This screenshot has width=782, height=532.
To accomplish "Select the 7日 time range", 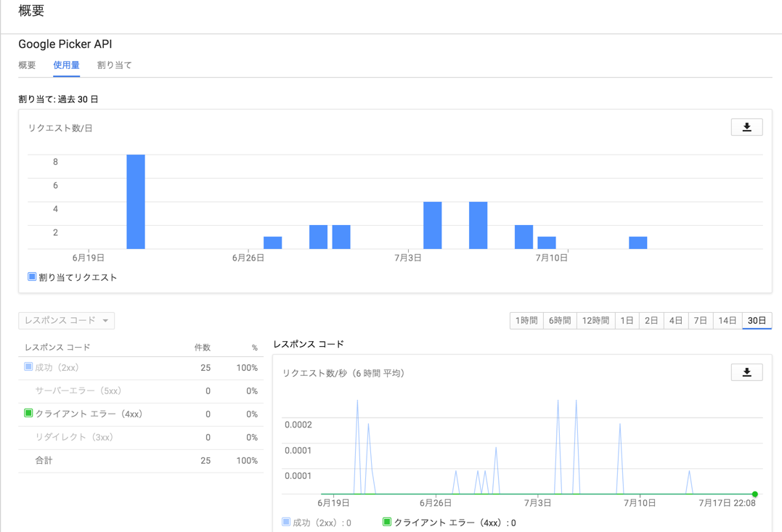I will pos(700,320).
